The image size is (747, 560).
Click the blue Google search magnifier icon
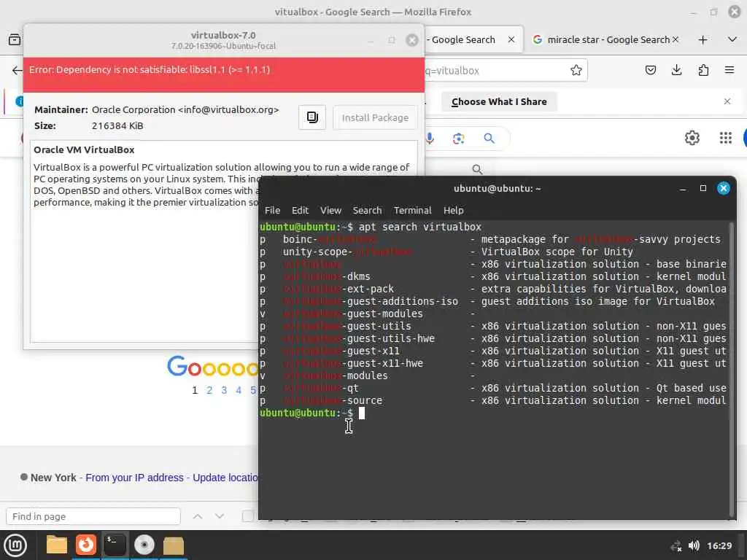pyautogui.click(x=489, y=138)
